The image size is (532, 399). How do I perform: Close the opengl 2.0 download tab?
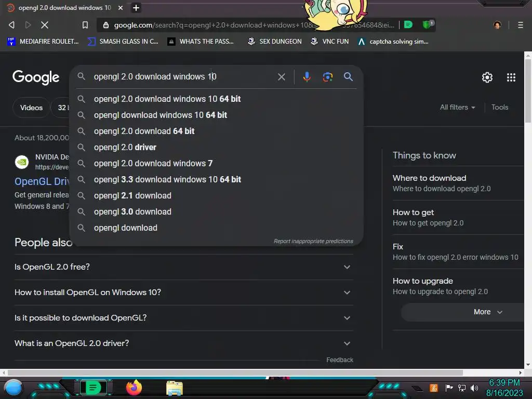point(121,7)
